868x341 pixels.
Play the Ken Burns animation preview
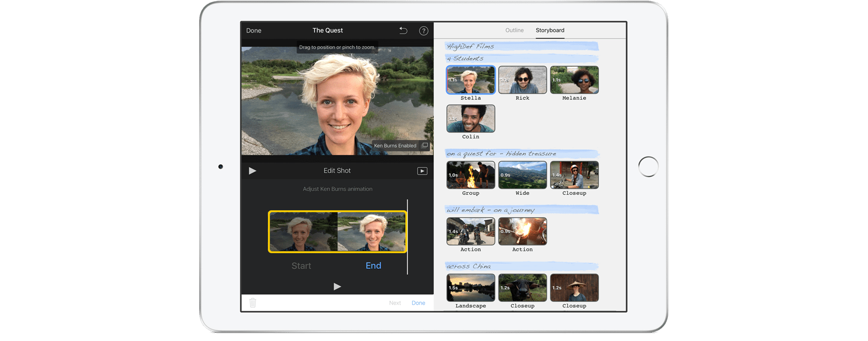[x=337, y=287]
